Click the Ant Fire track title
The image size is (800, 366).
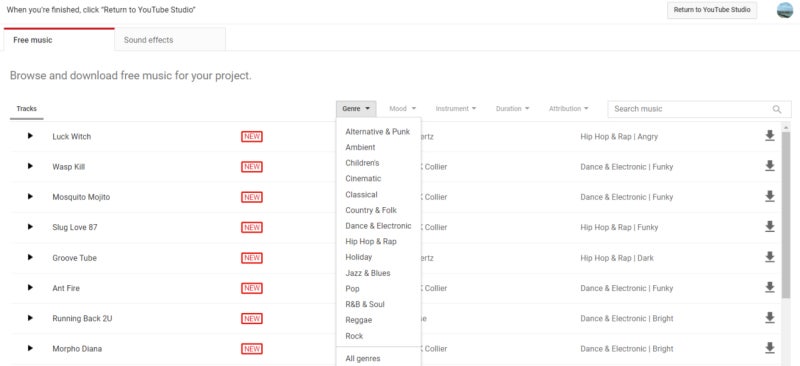pos(66,288)
